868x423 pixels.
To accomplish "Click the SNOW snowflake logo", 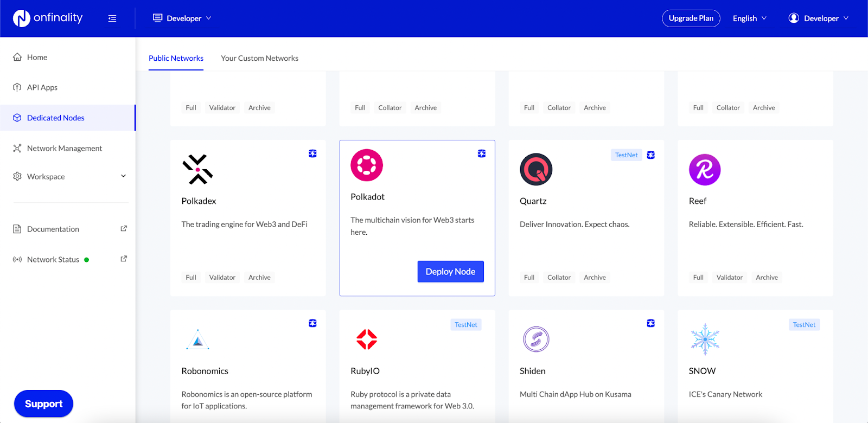I will pyautogui.click(x=705, y=339).
